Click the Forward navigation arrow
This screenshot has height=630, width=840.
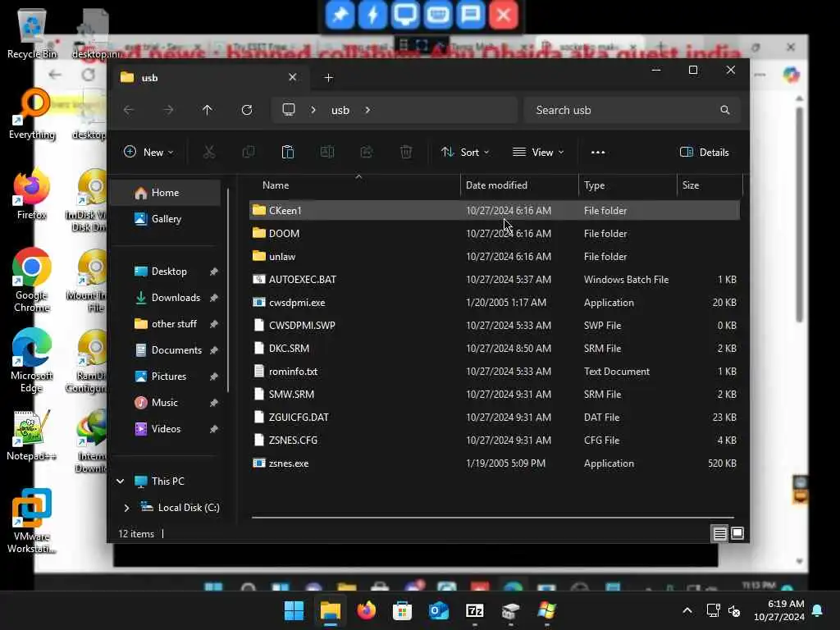168,110
